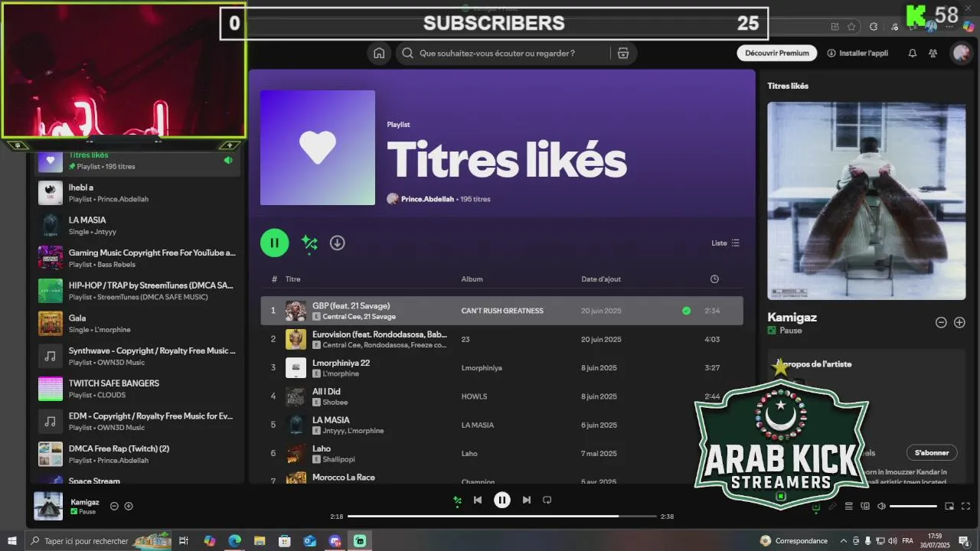Image resolution: width=980 pixels, height=551 pixels.
Task: Open the connect to a device icon
Action: [865, 506]
